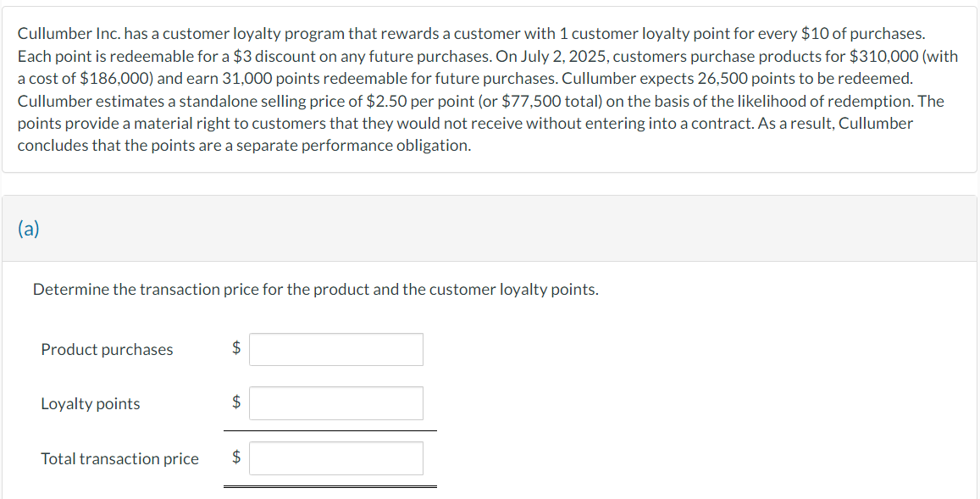Viewport: 980px width, 499px height.
Task: Select the (a) section header
Action: click(30, 228)
